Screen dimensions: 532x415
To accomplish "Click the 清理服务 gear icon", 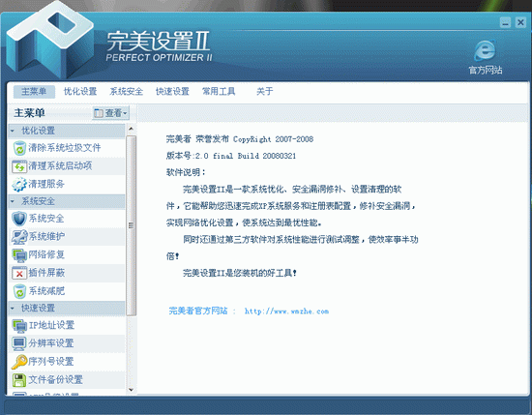I will pyautogui.click(x=19, y=184).
